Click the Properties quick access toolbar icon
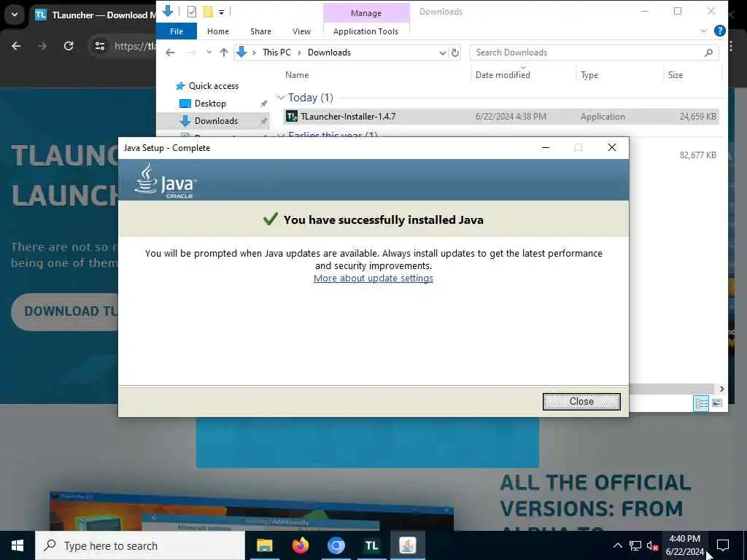747x560 pixels. coord(192,12)
